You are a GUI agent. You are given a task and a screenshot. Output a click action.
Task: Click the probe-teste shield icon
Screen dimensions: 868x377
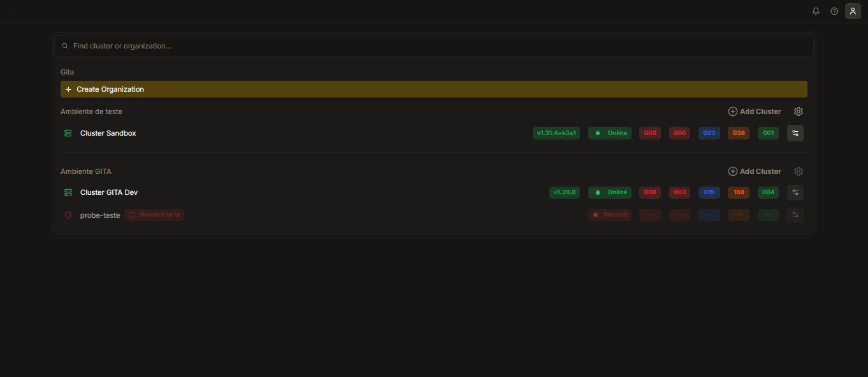tap(68, 215)
